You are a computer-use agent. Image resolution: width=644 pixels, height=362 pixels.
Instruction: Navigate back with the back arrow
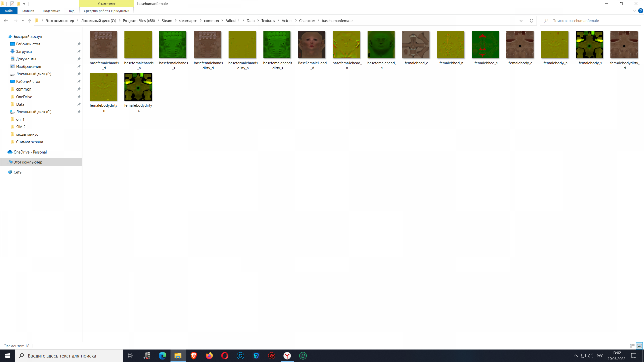pyautogui.click(x=6, y=21)
